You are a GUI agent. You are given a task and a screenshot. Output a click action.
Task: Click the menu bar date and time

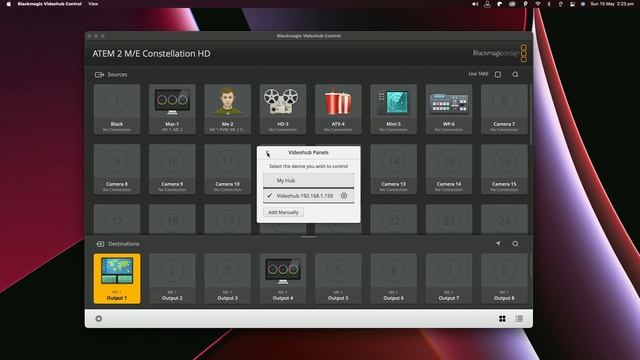[x=612, y=4]
